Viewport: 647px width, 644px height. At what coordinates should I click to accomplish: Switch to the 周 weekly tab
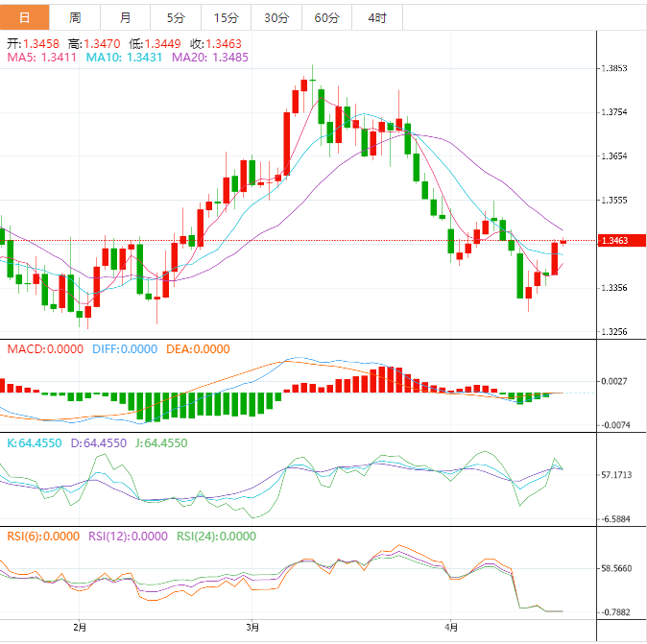75,17
